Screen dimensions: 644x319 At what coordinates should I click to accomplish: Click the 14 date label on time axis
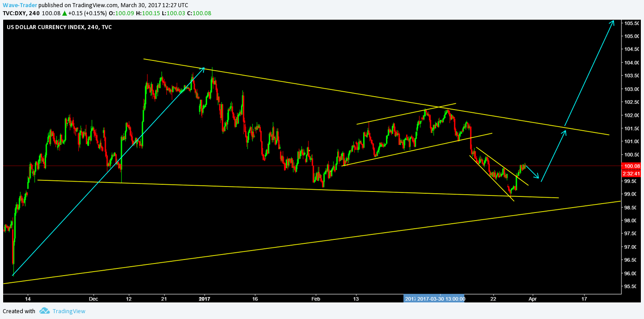(x=28, y=299)
